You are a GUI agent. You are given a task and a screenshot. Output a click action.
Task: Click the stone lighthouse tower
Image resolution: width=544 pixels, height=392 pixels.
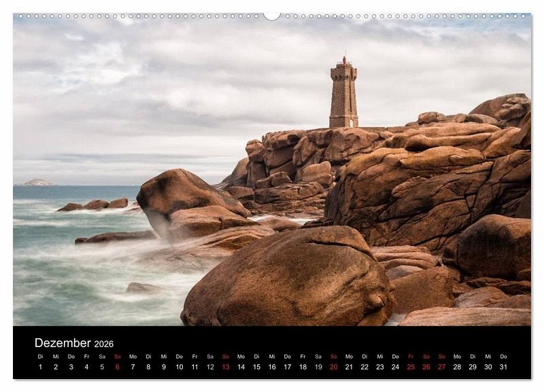click(x=343, y=94)
